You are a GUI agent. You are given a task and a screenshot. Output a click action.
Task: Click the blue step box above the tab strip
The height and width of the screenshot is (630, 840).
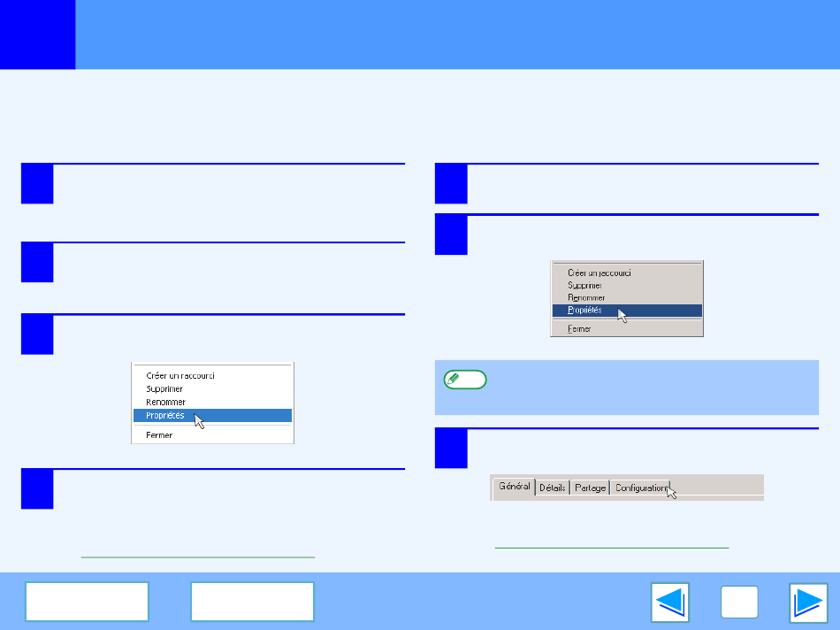point(451,449)
